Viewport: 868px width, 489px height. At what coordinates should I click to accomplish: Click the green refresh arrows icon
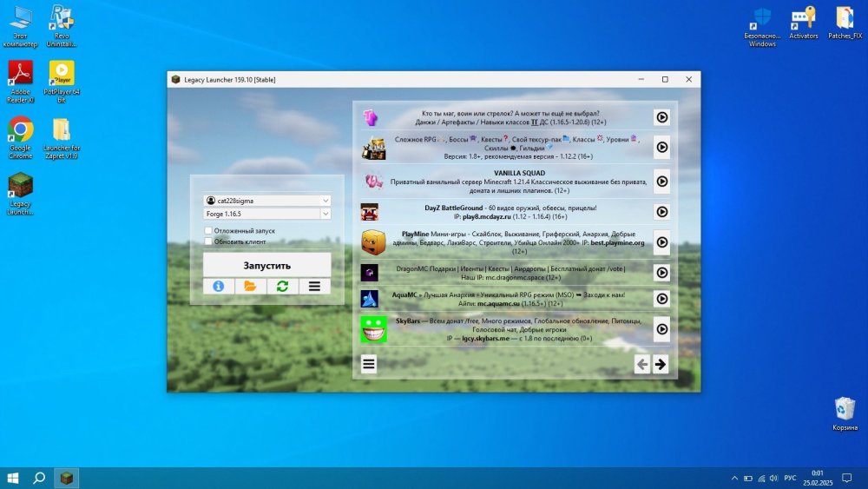pos(282,287)
